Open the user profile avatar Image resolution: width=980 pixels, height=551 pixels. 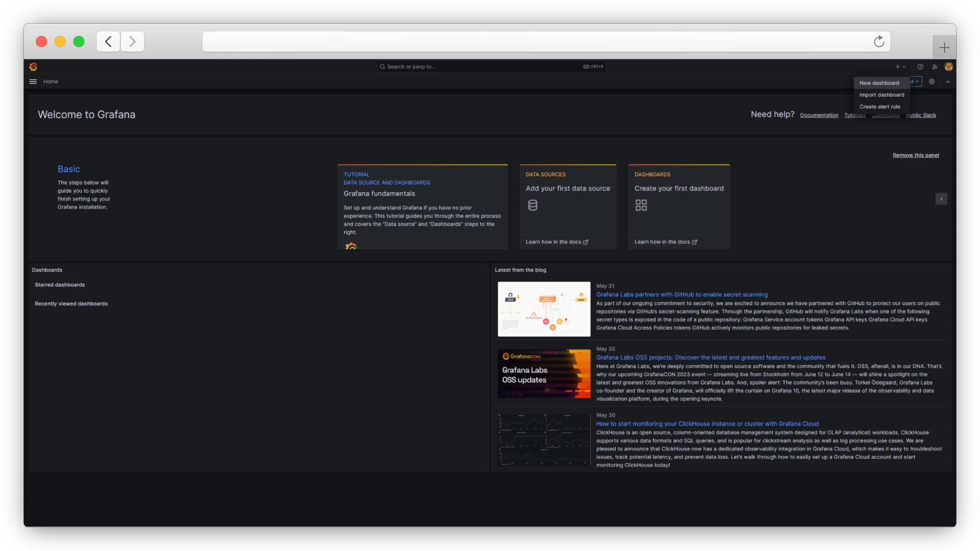point(949,66)
